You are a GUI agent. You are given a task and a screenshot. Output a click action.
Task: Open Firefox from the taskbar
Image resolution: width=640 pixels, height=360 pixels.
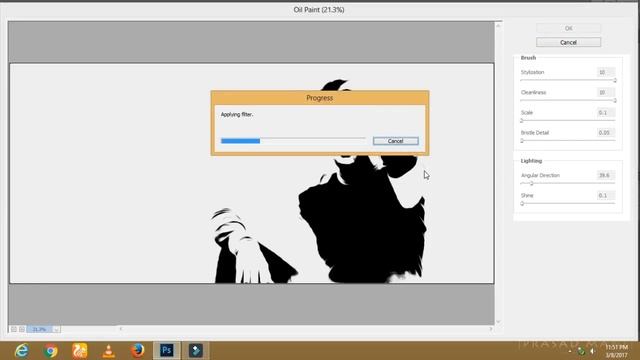[x=138, y=351]
